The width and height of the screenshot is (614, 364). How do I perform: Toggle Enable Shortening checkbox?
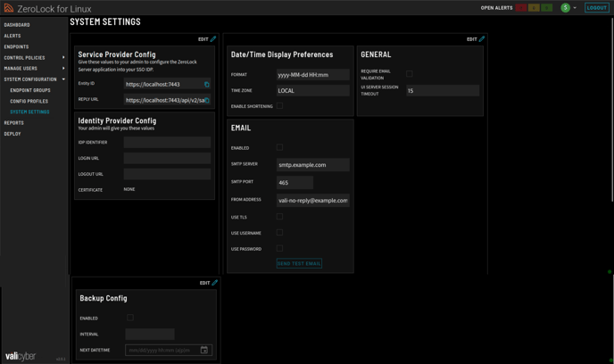pyautogui.click(x=279, y=105)
